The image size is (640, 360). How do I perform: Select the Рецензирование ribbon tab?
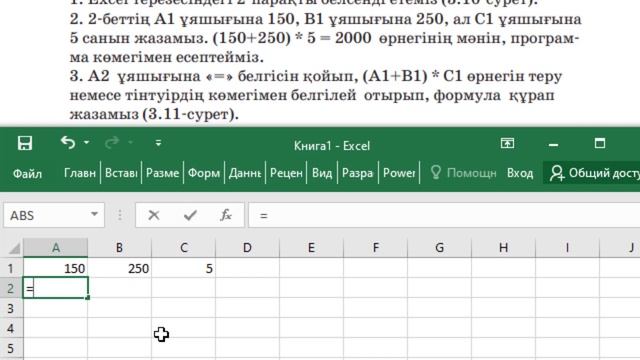286,173
